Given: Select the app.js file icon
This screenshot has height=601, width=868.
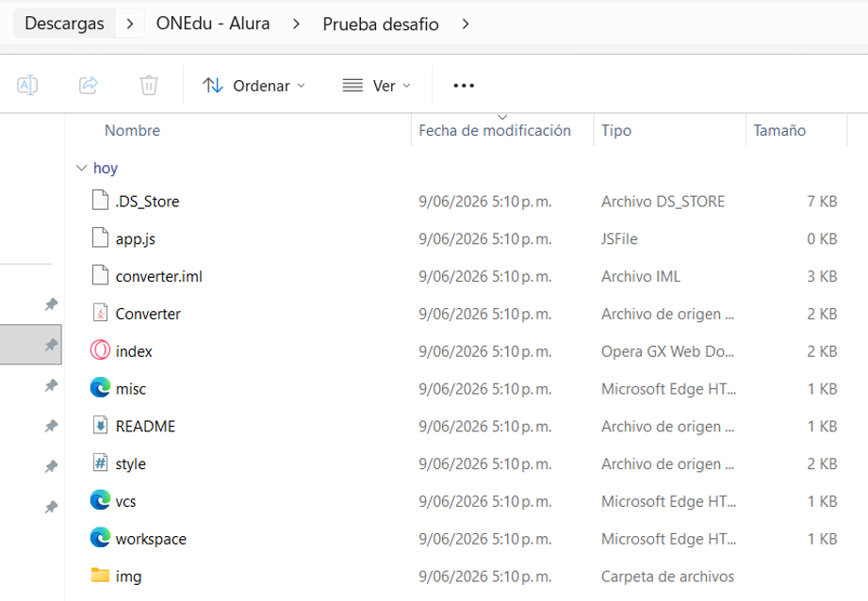Looking at the screenshot, I should click(100, 238).
